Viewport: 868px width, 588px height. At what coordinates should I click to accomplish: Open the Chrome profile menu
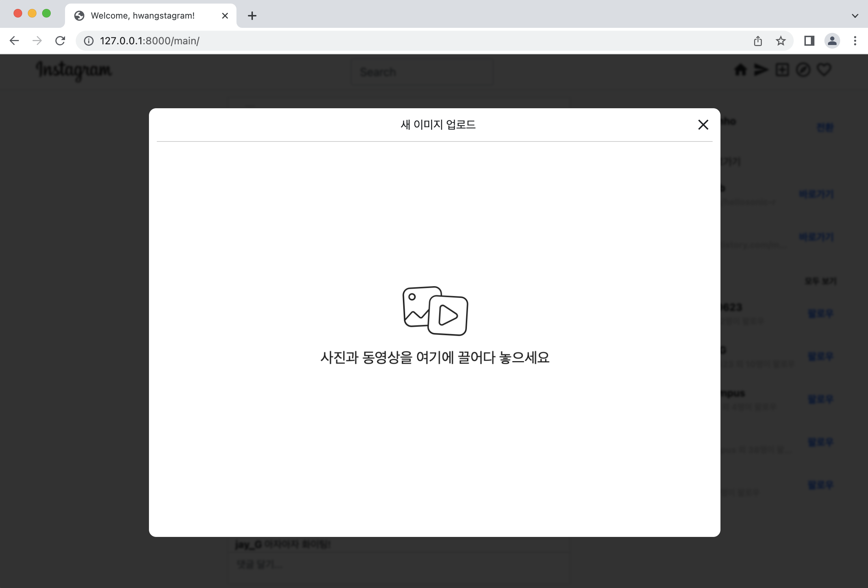point(832,41)
